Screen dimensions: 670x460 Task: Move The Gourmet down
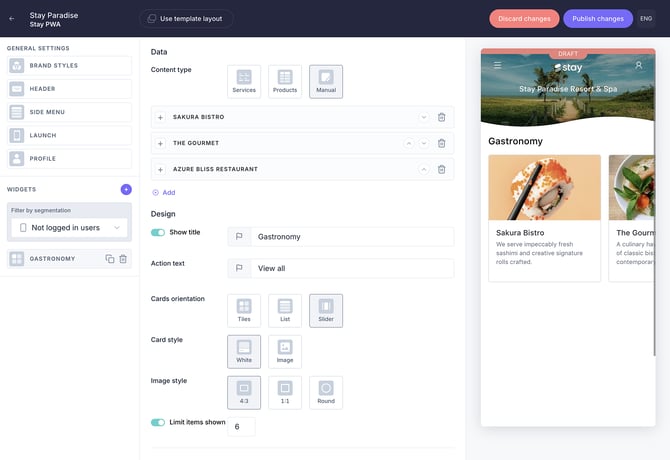[x=423, y=144]
